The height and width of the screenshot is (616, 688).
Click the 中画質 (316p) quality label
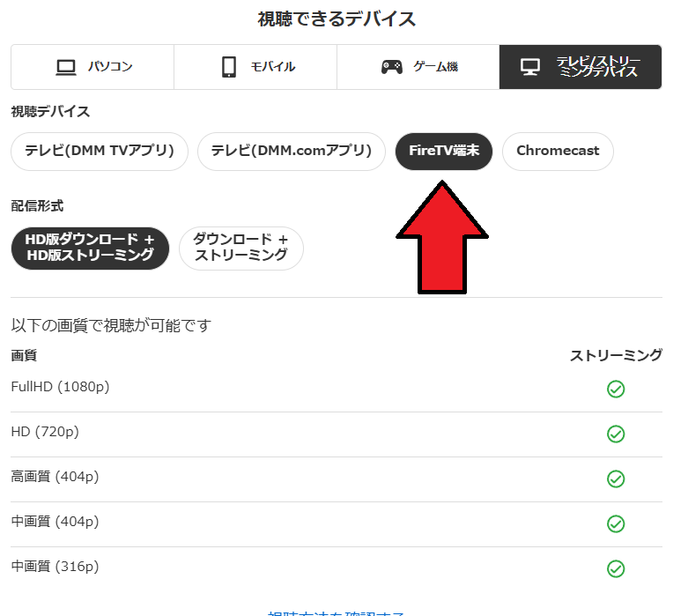tap(55, 567)
